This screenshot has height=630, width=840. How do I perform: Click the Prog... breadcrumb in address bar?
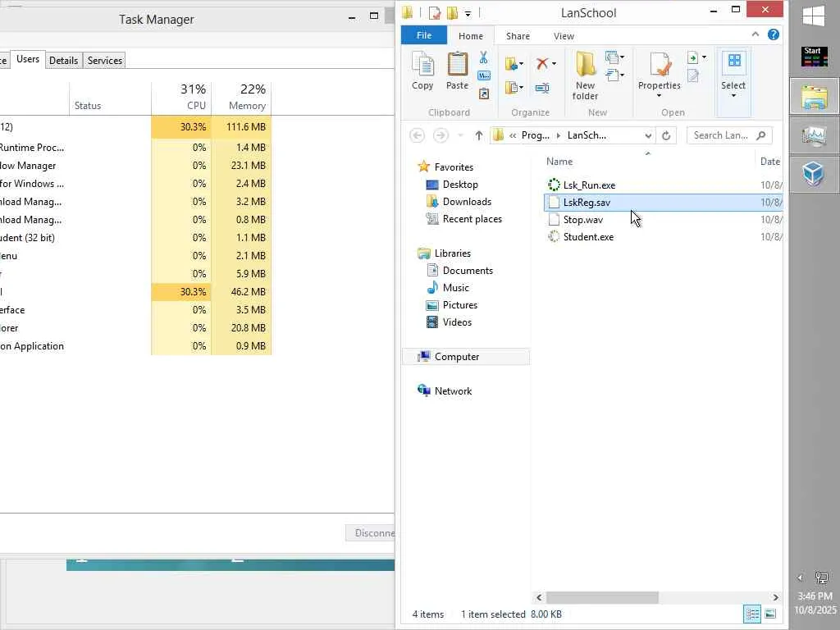(x=535, y=135)
